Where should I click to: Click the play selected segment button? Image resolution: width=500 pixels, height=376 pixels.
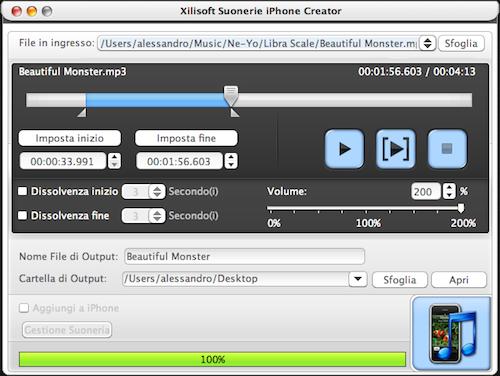coord(396,149)
